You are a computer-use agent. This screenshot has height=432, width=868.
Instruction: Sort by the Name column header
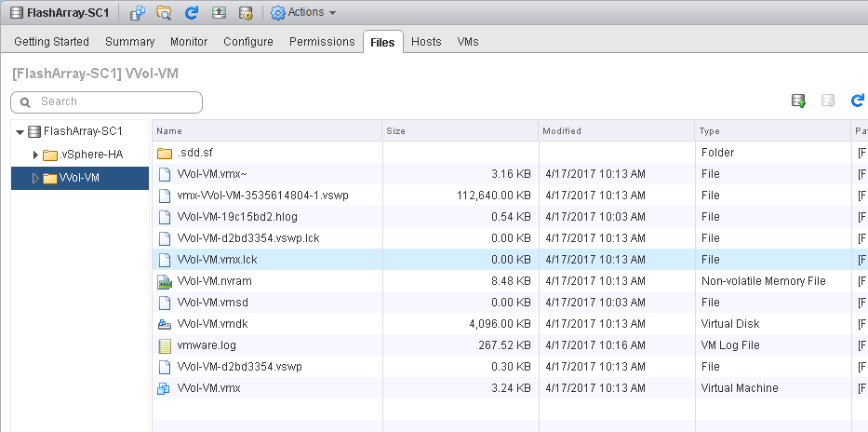pyautogui.click(x=267, y=130)
